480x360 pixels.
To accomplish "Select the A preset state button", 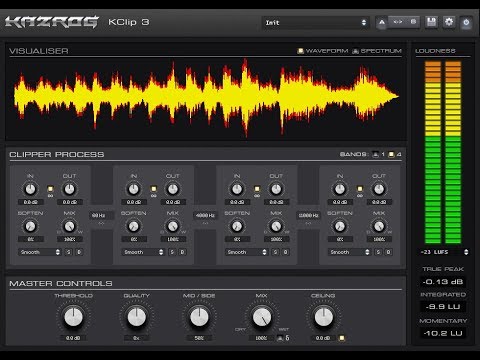I will click(x=382, y=23).
